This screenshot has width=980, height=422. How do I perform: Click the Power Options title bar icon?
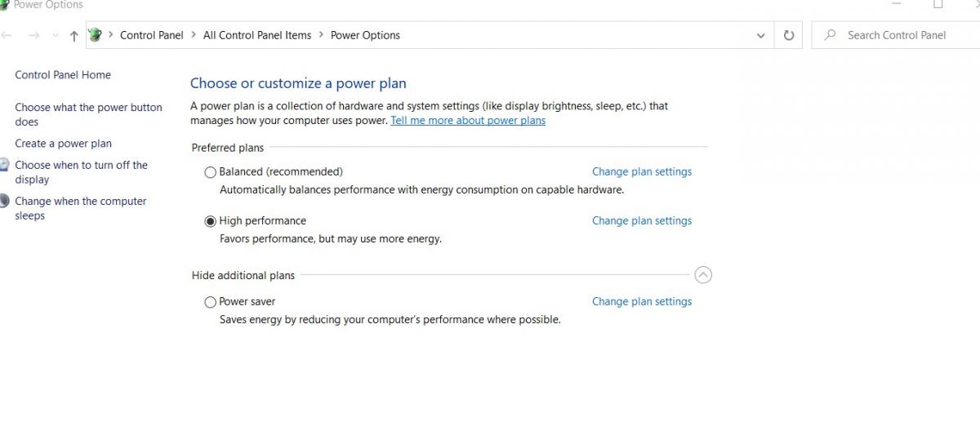(3, 5)
